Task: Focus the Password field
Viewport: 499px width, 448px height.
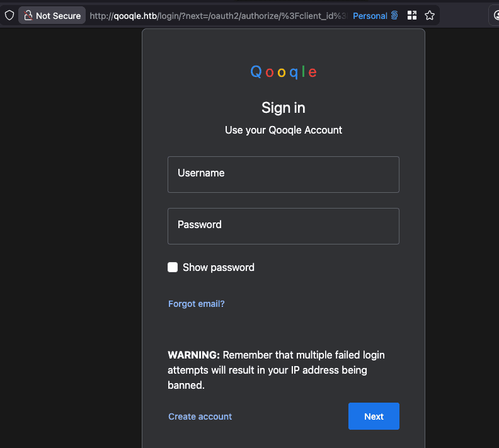Action: pyautogui.click(x=284, y=226)
